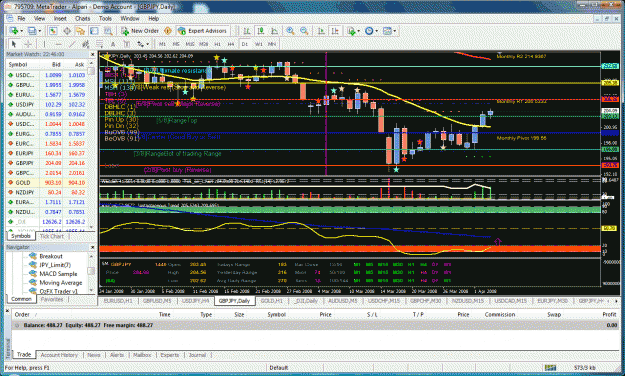Switch to the GOLD,H1 chart tab
The image size is (625, 376).
click(x=271, y=301)
